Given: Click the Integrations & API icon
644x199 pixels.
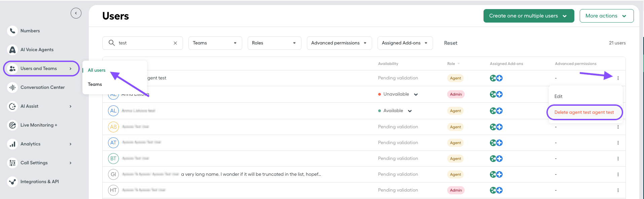Looking at the screenshot, I should point(12,181).
